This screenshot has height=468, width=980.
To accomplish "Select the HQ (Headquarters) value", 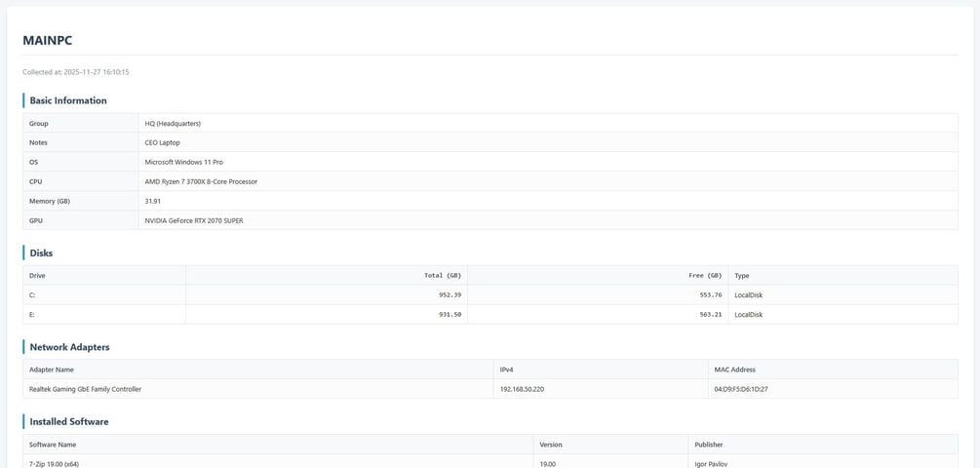I will (173, 123).
